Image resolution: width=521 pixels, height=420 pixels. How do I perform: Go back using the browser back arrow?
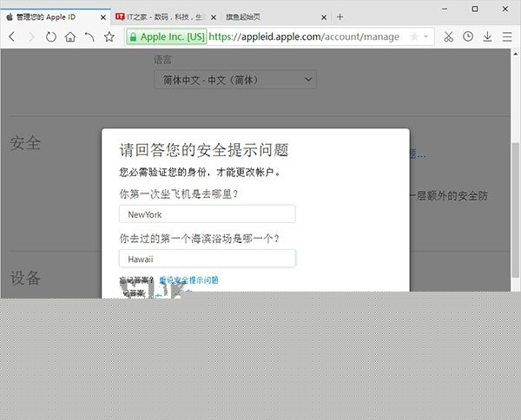pyautogui.click(x=12, y=36)
